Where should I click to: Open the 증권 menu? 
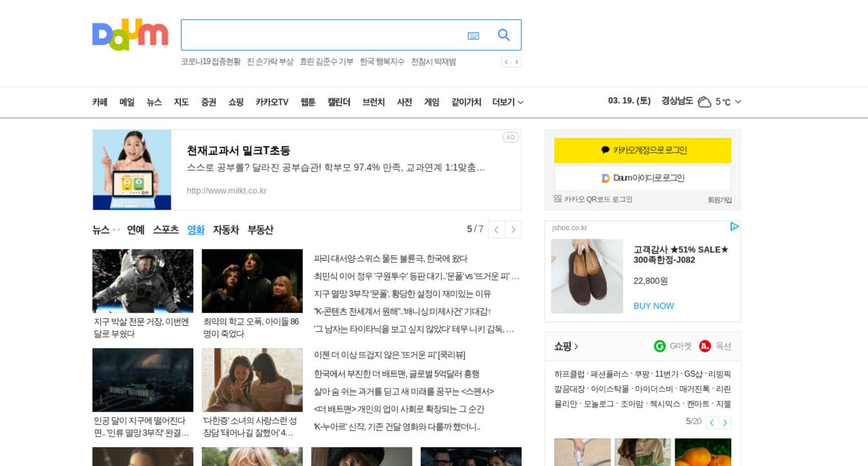pyautogui.click(x=209, y=102)
